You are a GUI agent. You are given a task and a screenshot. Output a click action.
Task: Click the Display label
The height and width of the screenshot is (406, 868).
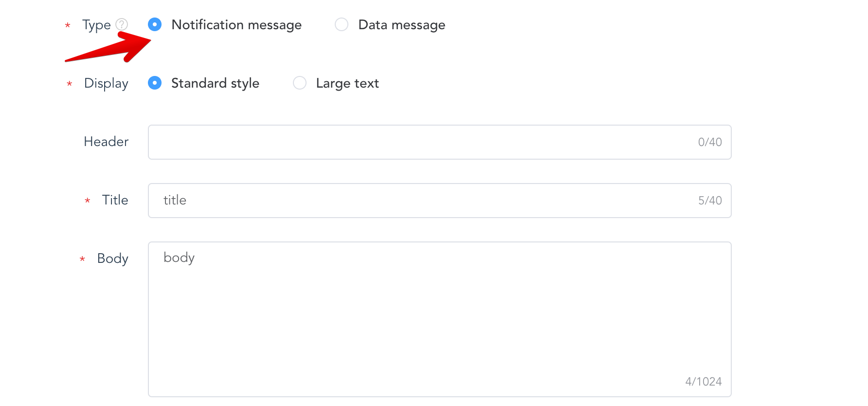106,83
